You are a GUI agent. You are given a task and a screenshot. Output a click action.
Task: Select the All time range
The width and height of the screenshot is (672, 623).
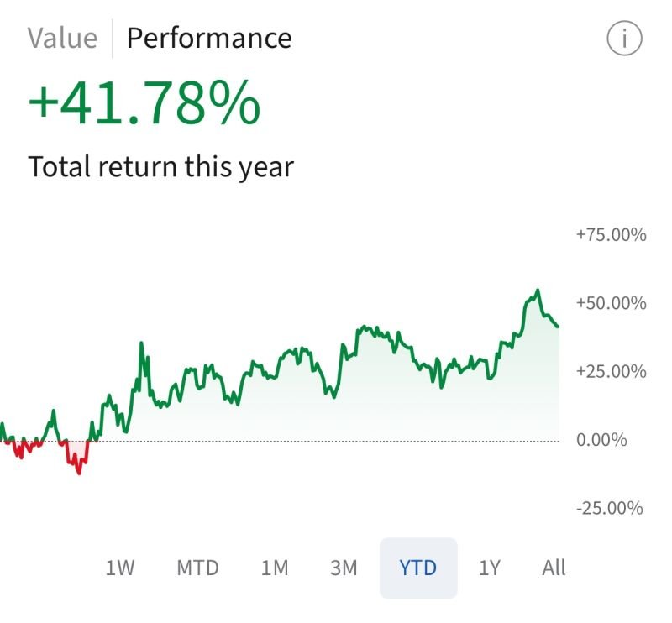point(553,568)
